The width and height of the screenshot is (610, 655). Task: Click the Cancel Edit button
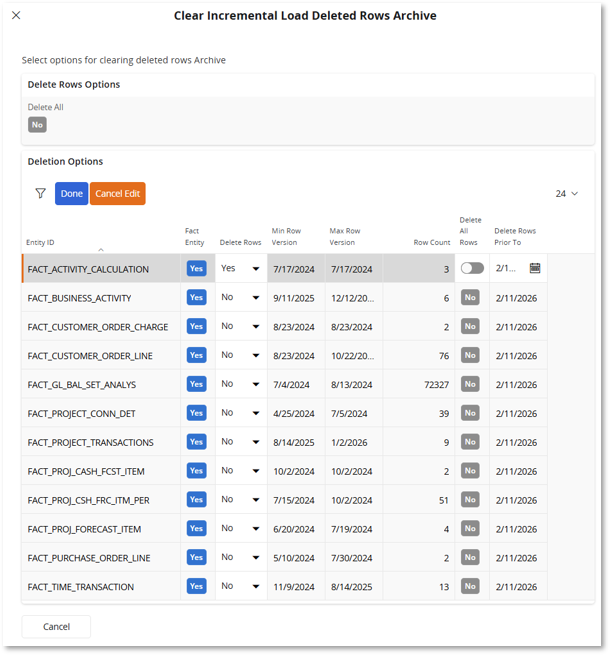tap(117, 193)
